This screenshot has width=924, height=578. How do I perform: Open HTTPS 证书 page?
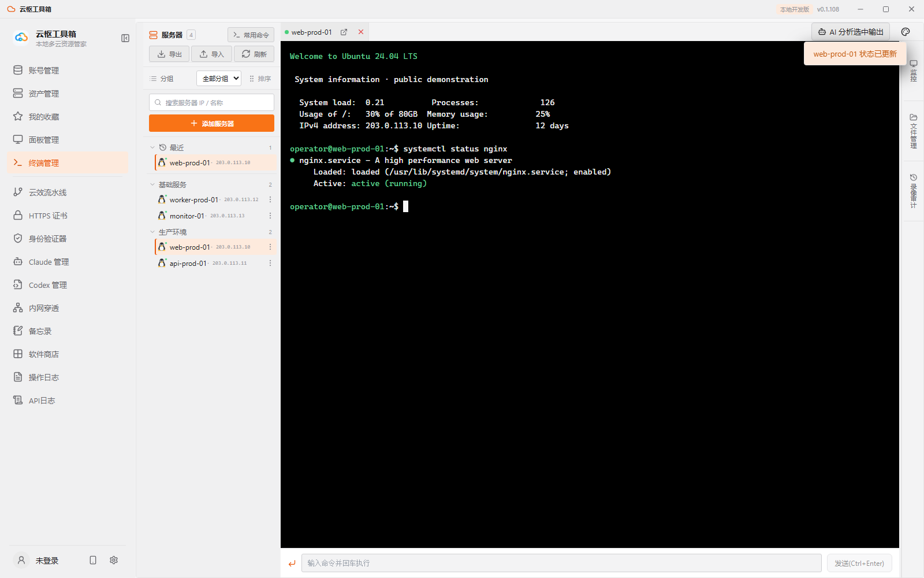pos(68,216)
